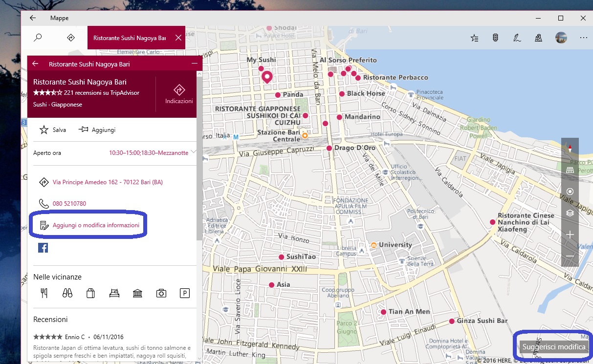
Task: Select the Panda restaurant pin
Action: coord(278,95)
